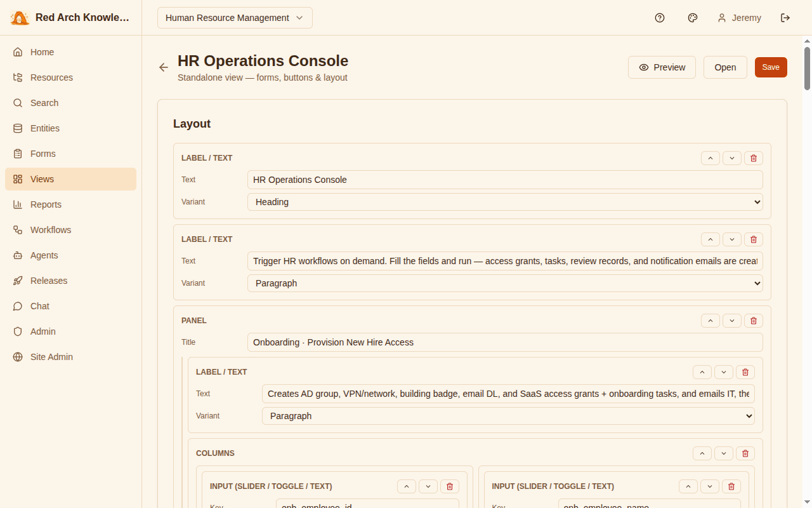Viewport: 812px width, 508px height.
Task: Open the theme palette icon
Action: [693, 18]
